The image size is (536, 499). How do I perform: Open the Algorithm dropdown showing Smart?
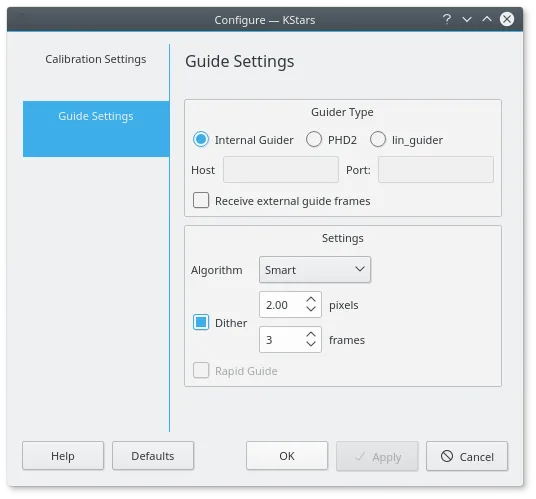pyautogui.click(x=315, y=270)
